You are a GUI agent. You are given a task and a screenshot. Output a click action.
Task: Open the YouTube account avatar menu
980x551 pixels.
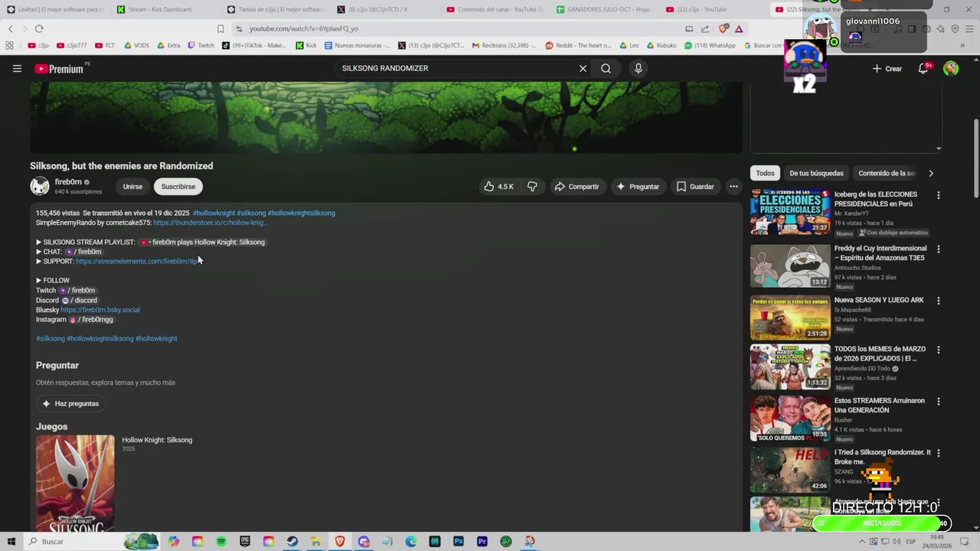[x=951, y=68]
